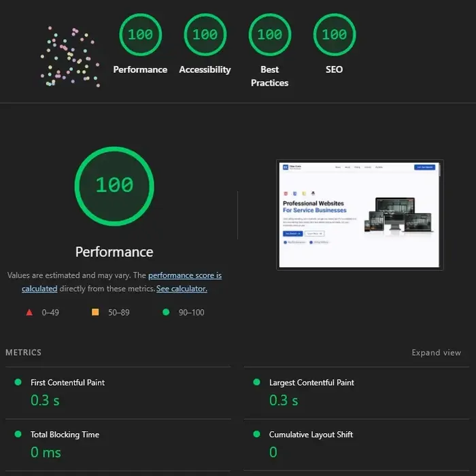
Task: Click the small Performance gauge in the summary row
Action: tap(140, 35)
